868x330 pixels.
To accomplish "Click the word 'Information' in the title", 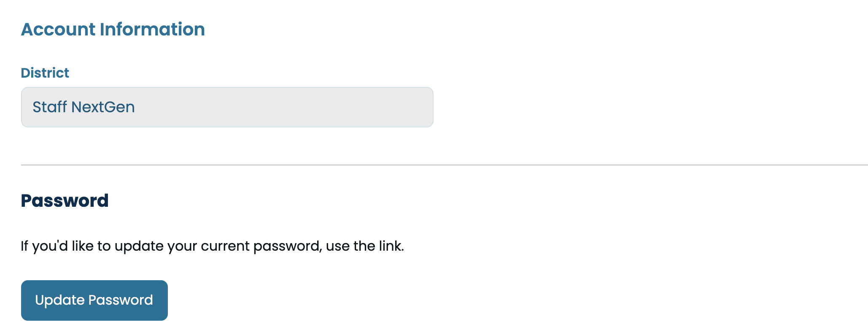I will coord(152,30).
